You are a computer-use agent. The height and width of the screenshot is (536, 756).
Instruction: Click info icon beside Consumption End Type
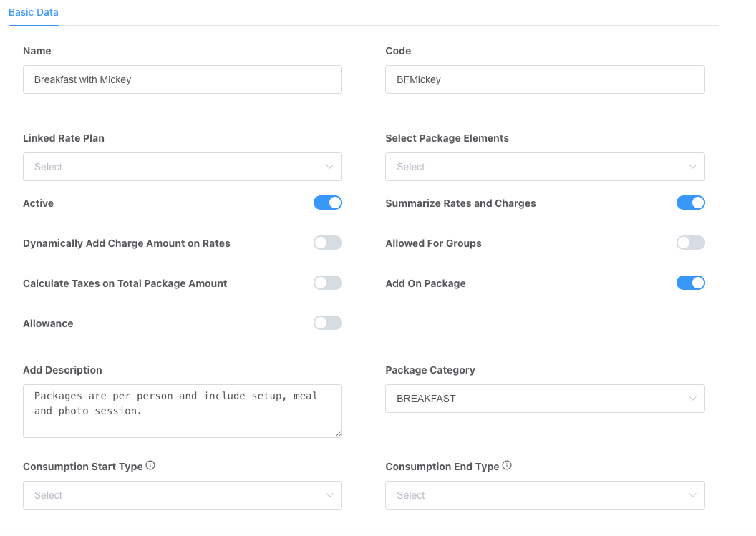coord(507,466)
